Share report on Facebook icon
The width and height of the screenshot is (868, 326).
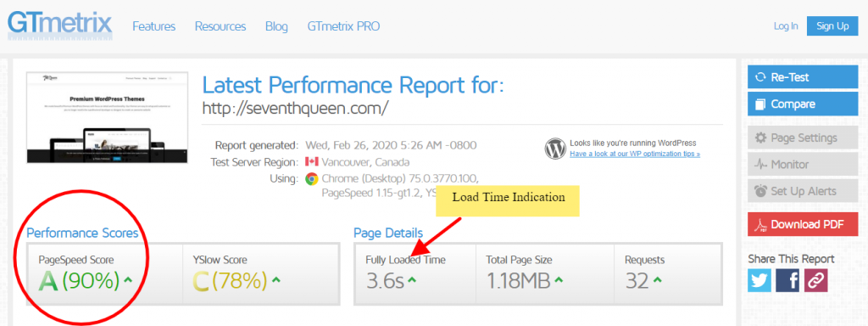(x=787, y=280)
